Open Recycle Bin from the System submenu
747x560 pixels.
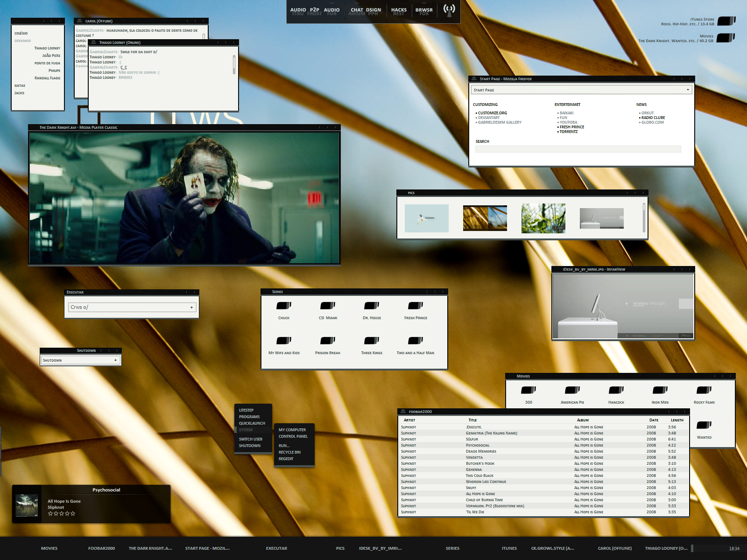point(289,452)
